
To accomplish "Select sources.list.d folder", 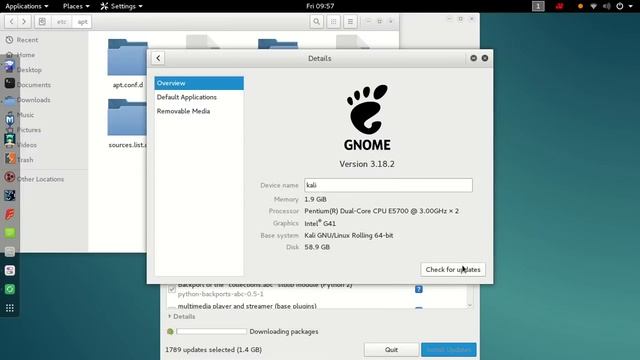I will pyautogui.click(x=128, y=123).
